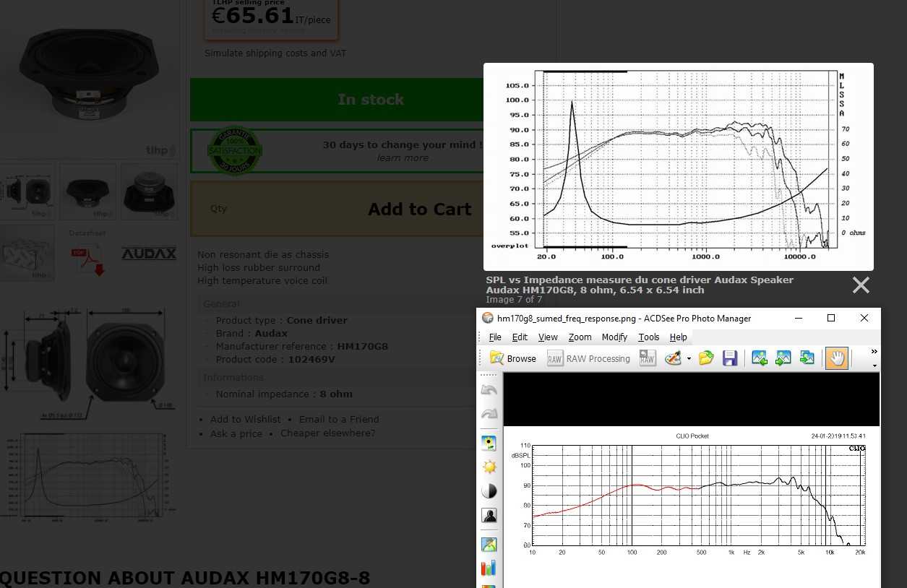Click the open folder icon in ACDSee

[x=706, y=358]
